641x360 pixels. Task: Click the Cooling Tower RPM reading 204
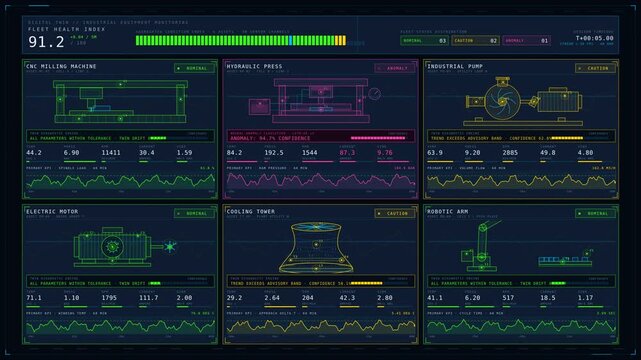(x=307, y=298)
